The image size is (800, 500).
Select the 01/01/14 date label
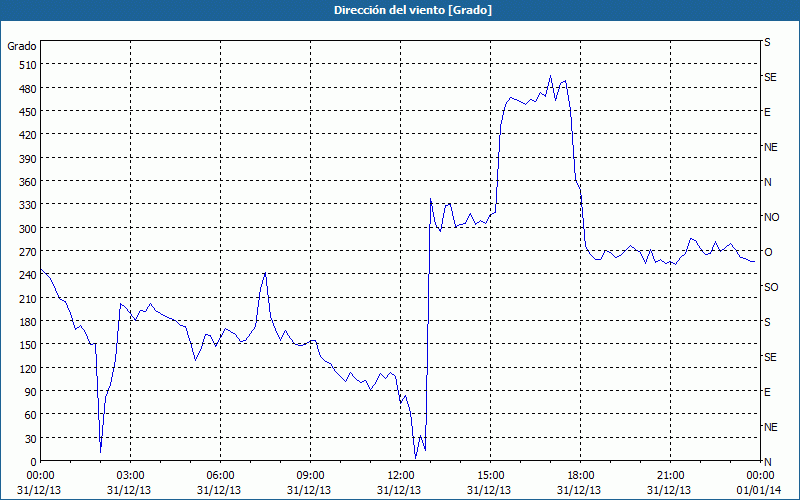[x=760, y=490]
